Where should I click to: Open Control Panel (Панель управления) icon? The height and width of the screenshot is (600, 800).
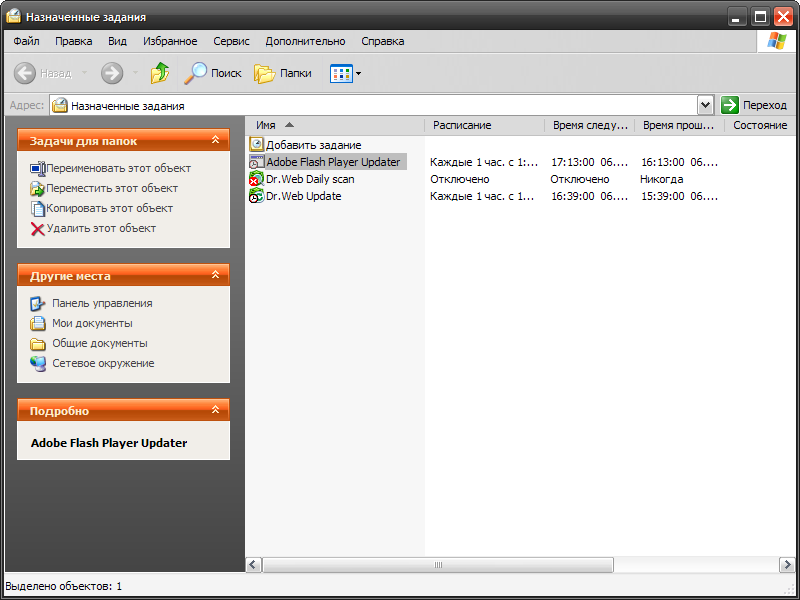[38, 303]
